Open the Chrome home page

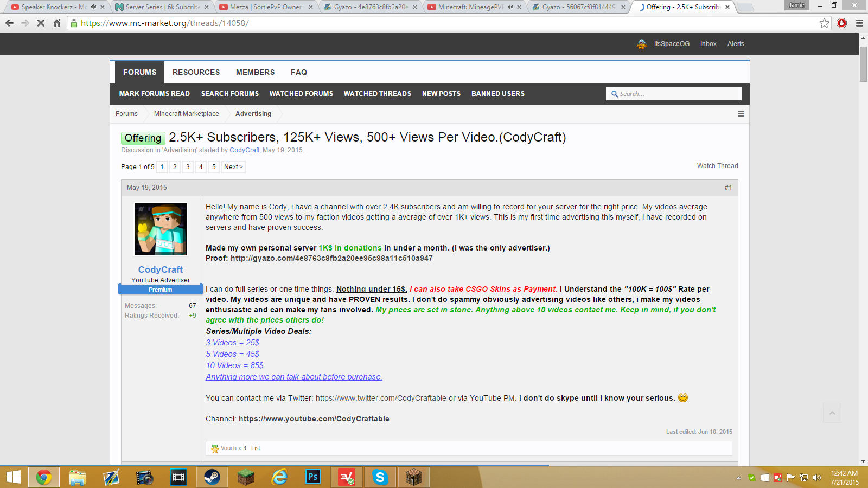[56, 23]
